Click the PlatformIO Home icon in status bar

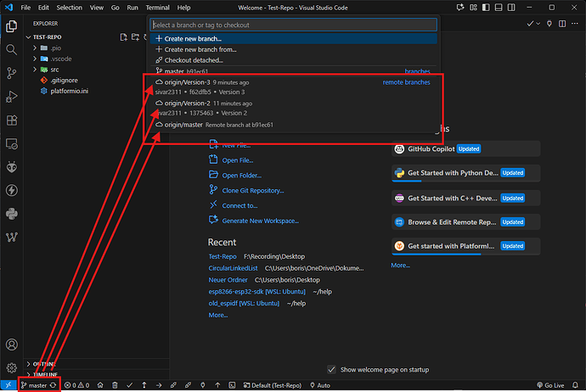(x=100, y=385)
